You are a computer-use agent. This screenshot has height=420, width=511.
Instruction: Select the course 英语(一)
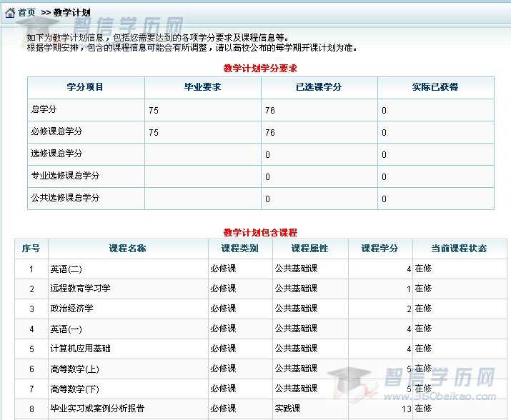tap(66, 329)
